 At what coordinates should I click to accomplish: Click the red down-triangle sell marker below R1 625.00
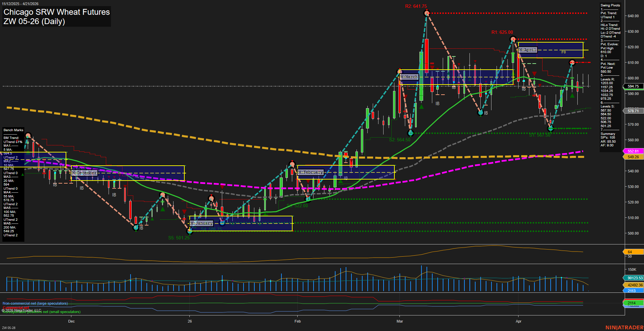[x=534, y=73]
